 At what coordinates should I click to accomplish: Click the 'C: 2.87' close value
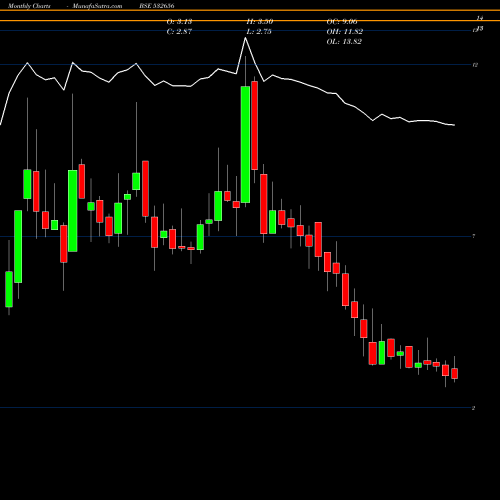click(x=179, y=32)
